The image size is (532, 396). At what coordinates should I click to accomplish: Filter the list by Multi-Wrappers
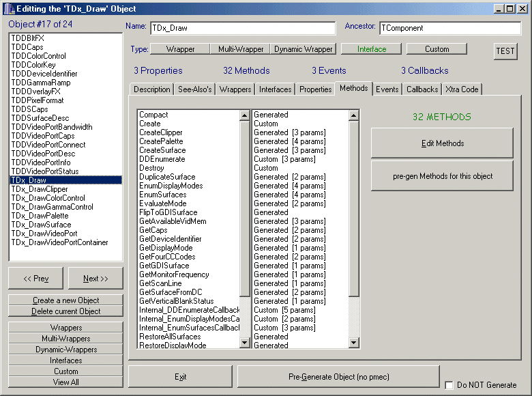pyautogui.click(x=65, y=339)
